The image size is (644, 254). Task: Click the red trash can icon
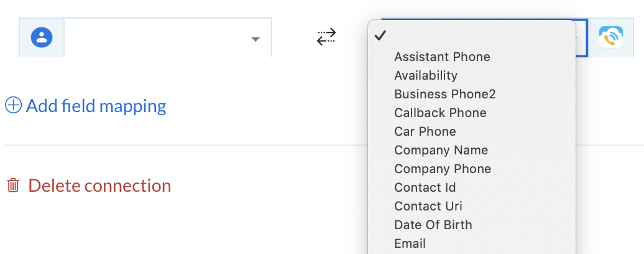pos(13,186)
